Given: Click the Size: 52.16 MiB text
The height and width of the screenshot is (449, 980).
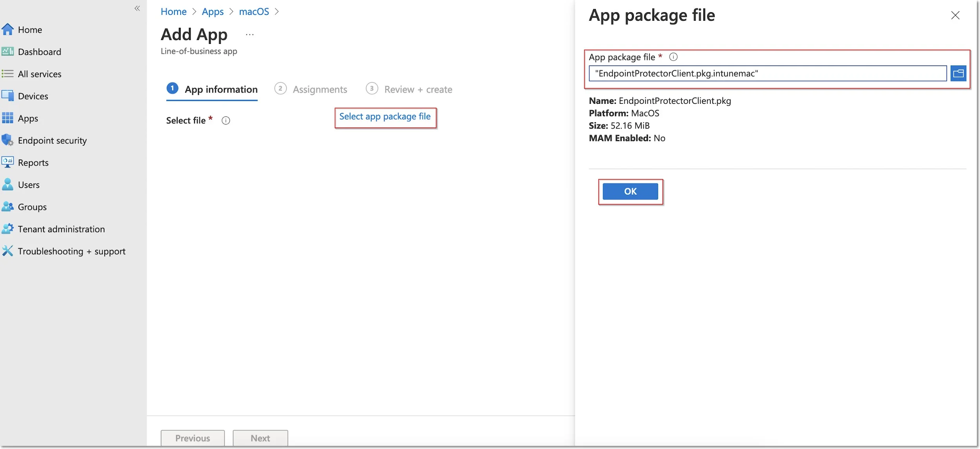Looking at the screenshot, I should [x=619, y=125].
